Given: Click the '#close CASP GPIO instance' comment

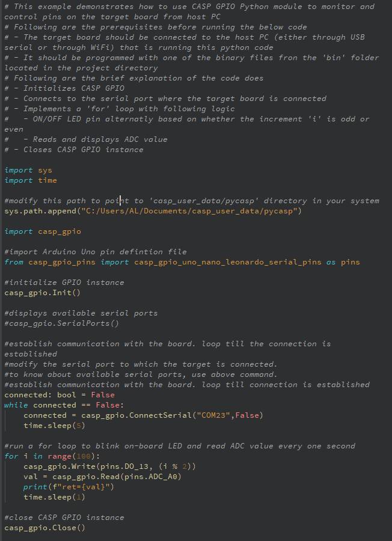Looking at the screenshot, I should click(64, 518).
